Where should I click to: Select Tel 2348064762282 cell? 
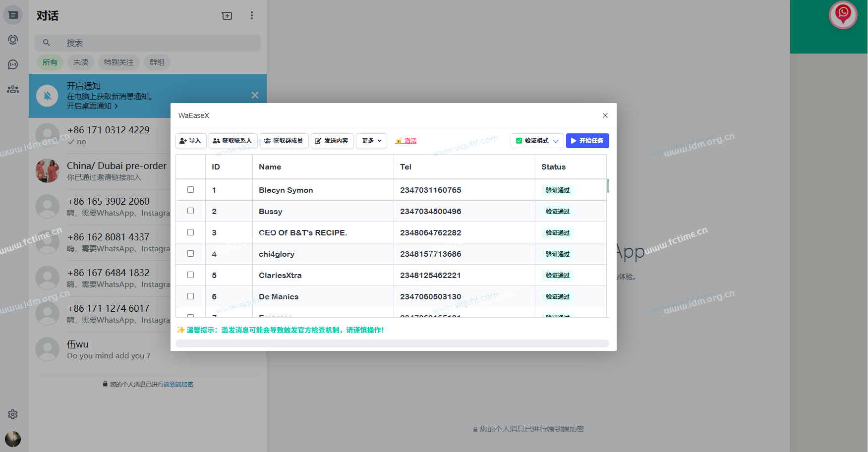coord(464,233)
